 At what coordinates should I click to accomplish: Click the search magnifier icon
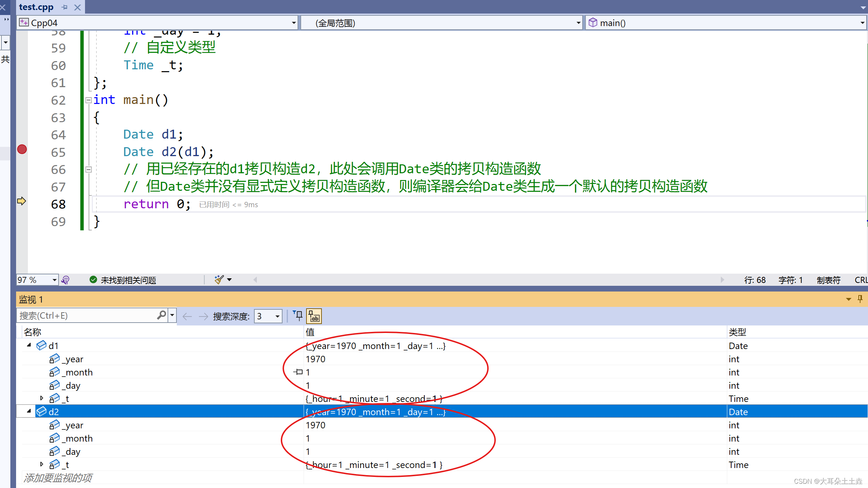click(161, 315)
